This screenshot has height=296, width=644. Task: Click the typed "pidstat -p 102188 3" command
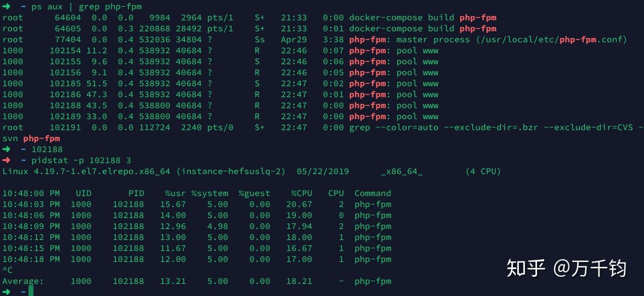81,160
